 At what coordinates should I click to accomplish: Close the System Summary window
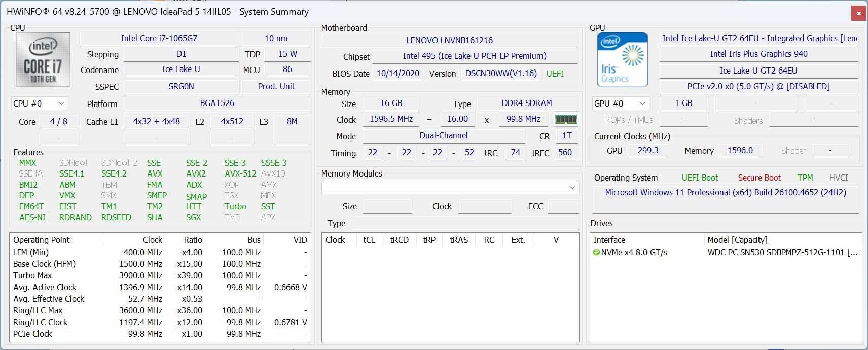pos(858,13)
